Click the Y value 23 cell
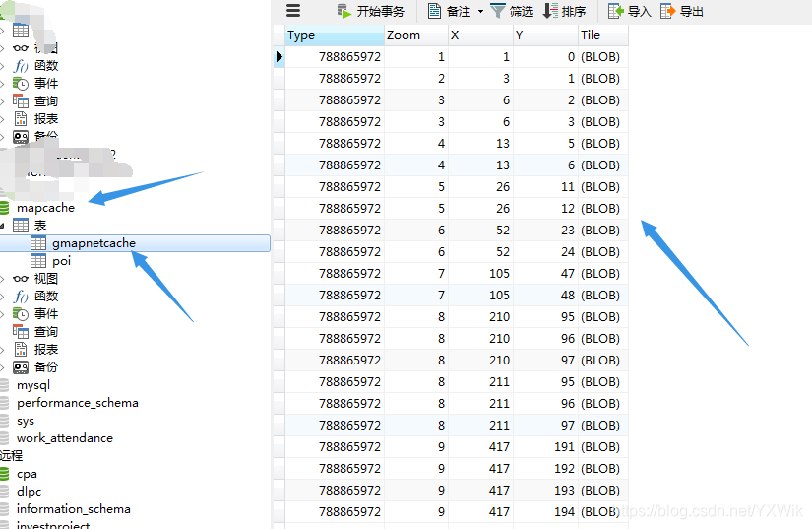This screenshot has height=529, width=812. coord(546,231)
